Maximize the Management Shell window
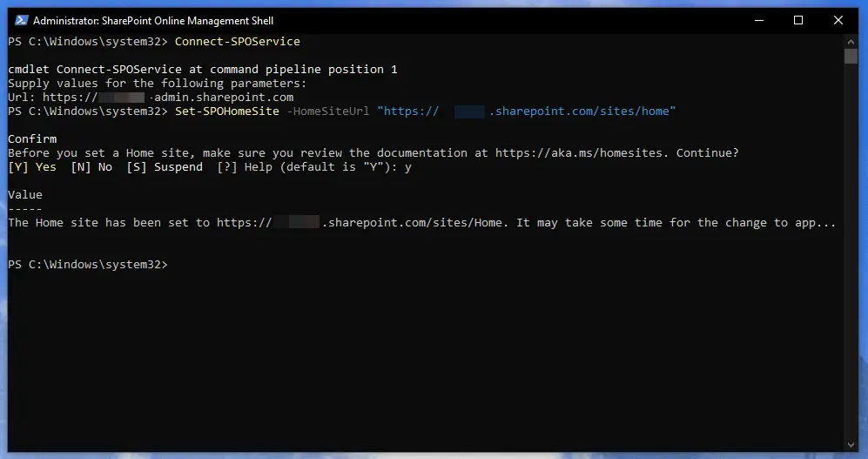Screen dimensions: 868x459 click(798, 21)
